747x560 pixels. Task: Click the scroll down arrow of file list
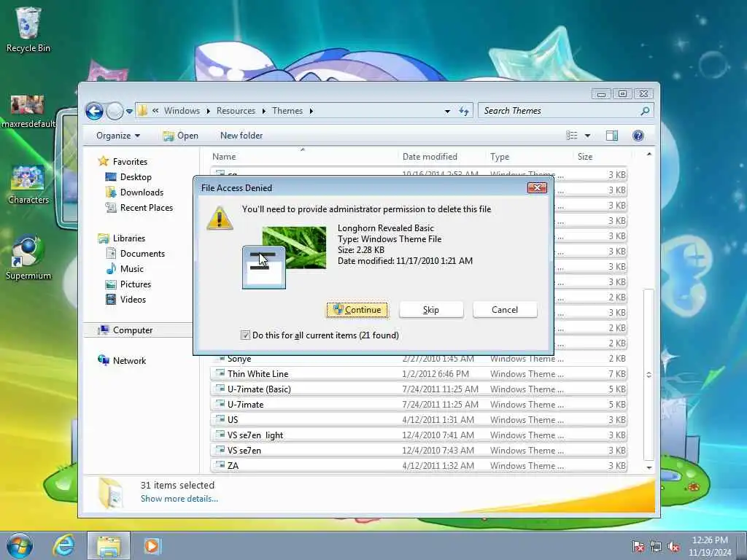tap(649, 467)
